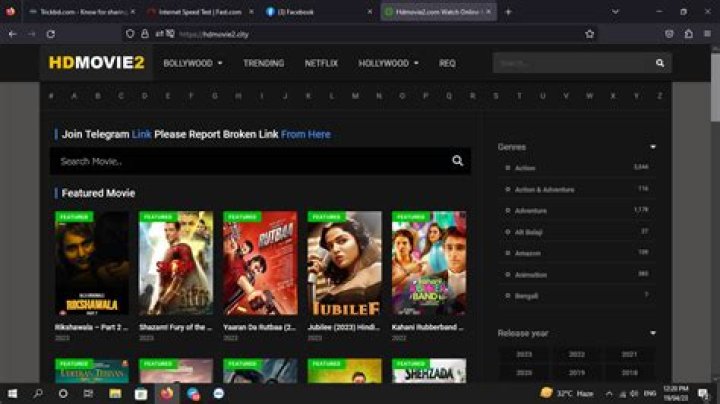Click 'From Here' report link
This screenshot has height=404, width=720.
click(305, 134)
